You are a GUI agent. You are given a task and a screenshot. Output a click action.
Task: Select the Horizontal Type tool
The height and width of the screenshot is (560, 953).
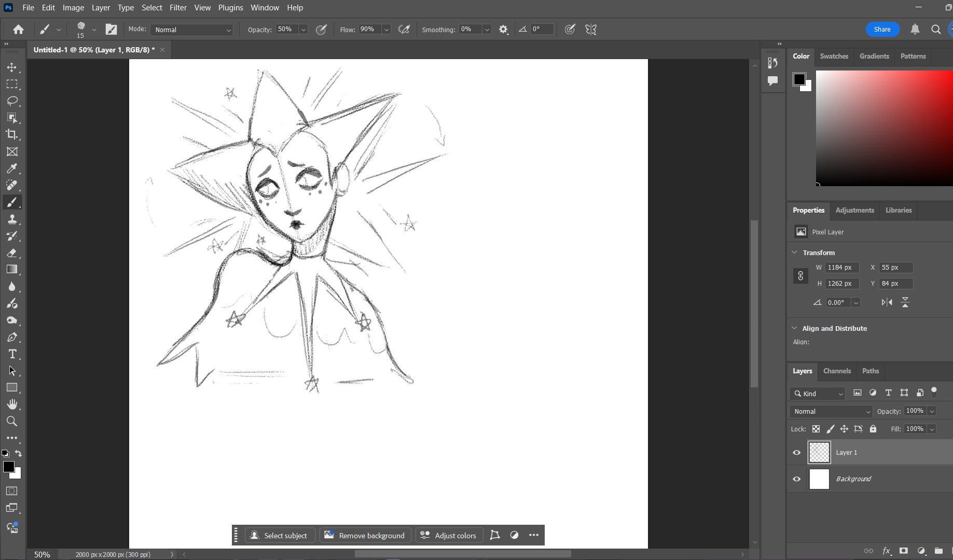click(x=12, y=354)
